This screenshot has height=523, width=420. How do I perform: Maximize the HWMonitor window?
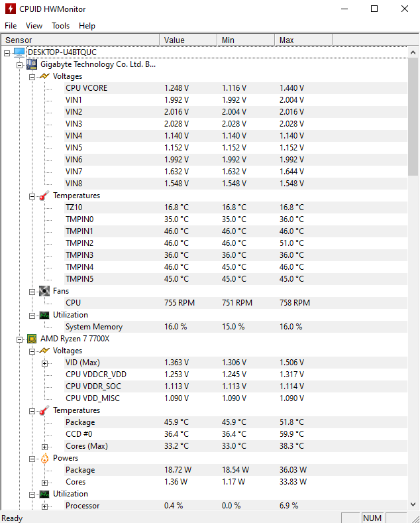coord(374,9)
